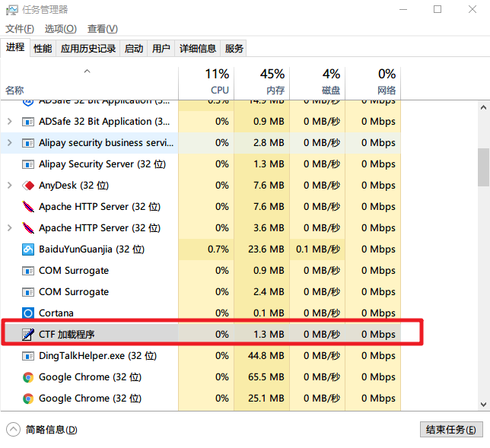Click the Cortana circle icon
Screen dimensions: 490x448
28,313
